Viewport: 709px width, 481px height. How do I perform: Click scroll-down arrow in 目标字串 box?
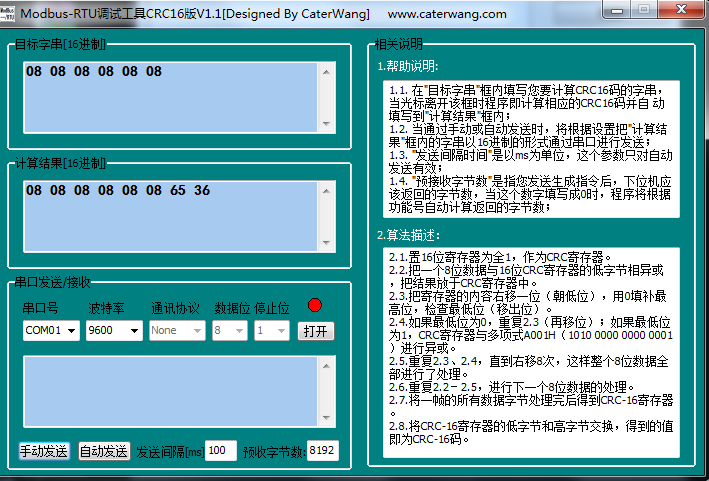pos(327,125)
